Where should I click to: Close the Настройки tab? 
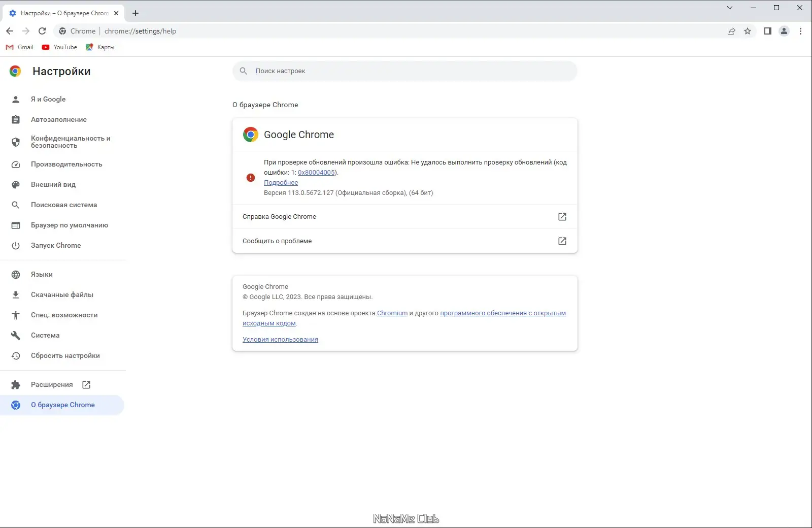[x=116, y=13]
